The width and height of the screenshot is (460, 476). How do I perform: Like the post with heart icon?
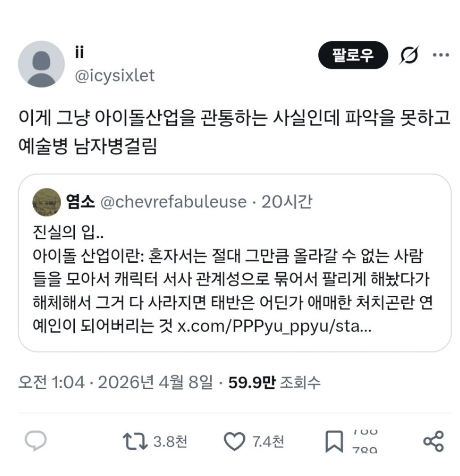click(234, 441)
